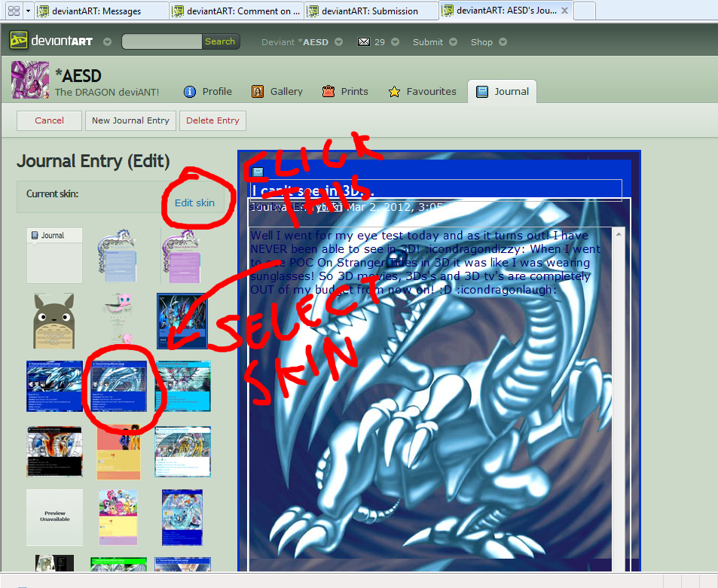Click the deviantART logo icon
This screenshot has height=588, width=718.
coord(19,41)
